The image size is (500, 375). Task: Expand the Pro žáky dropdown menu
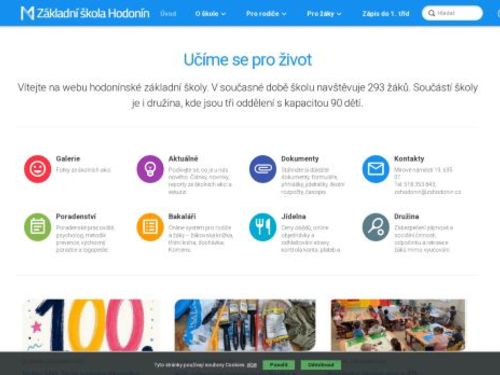[x=324, y=14]
